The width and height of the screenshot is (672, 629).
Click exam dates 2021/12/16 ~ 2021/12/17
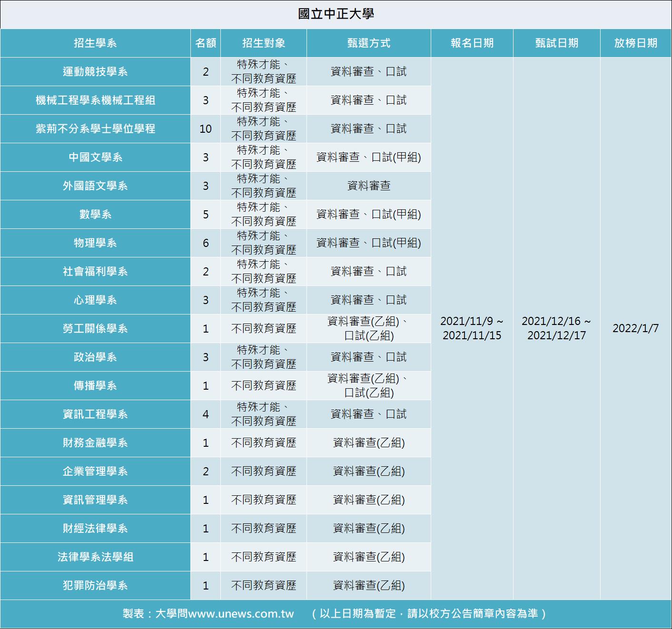557,328
